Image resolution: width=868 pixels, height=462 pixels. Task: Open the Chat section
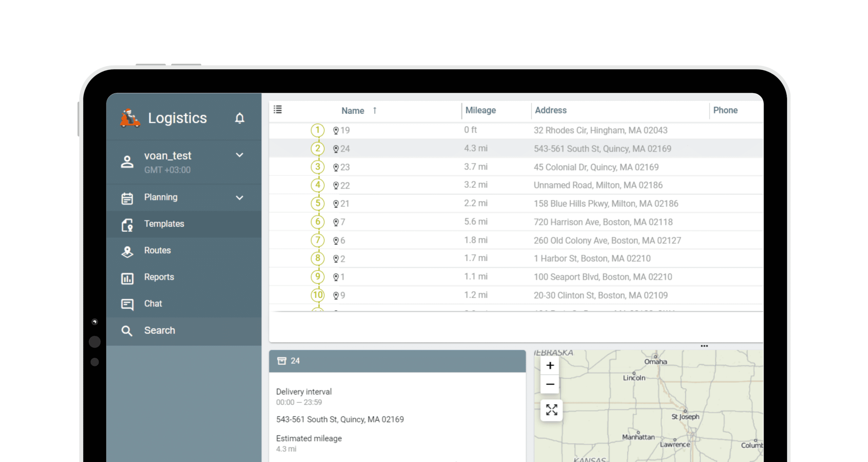click(153, 304)
